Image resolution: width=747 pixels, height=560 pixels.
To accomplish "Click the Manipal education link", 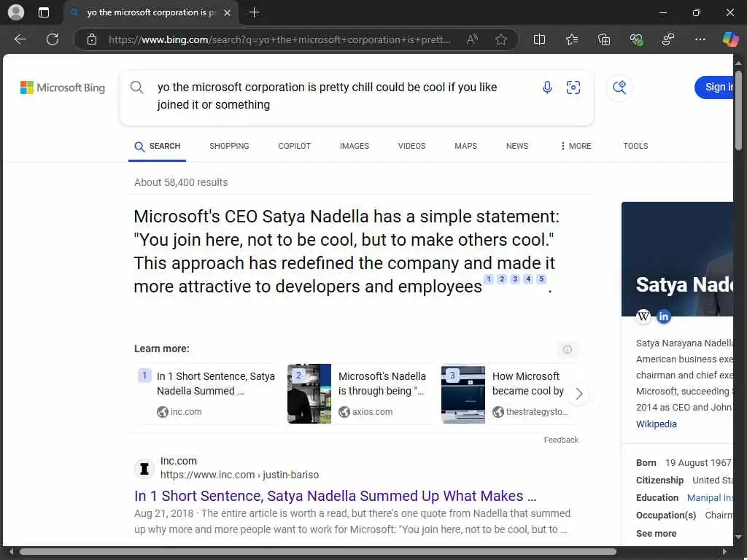I will [x=710, y=497].
